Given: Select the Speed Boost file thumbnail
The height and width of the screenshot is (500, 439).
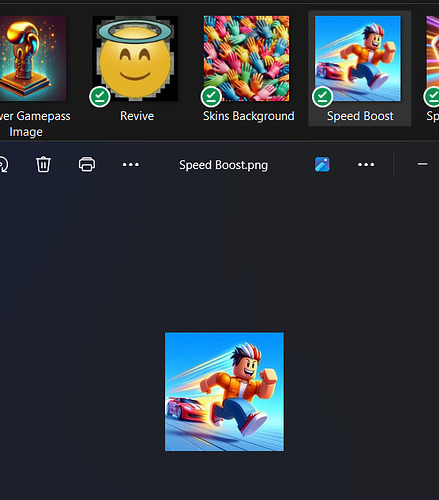Looking at the screenshot, I should tap(358, 58).
